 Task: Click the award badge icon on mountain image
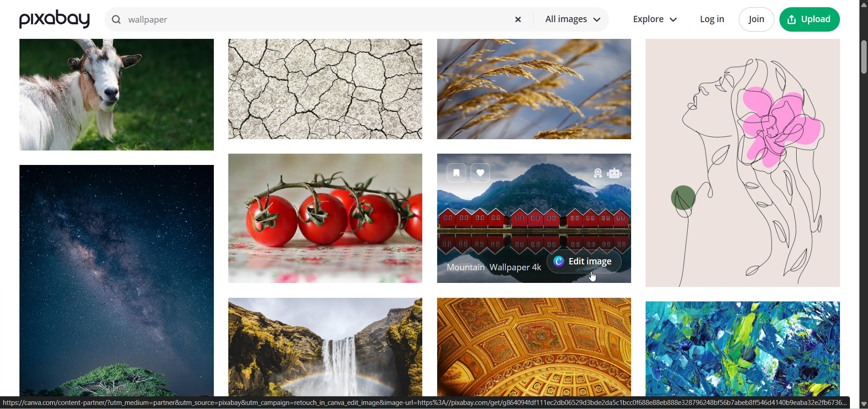tap(598, 174)
